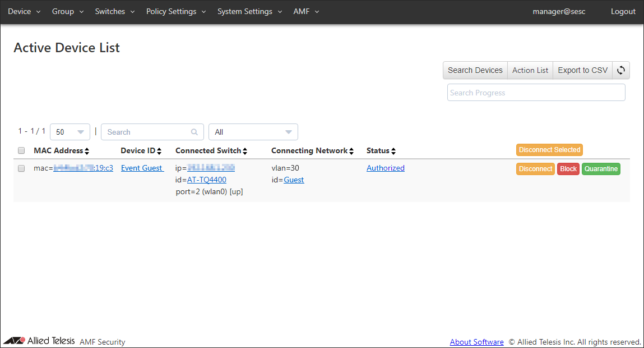Click the search magnifier icon
The image size is (644, 348).
pos(194,132)
